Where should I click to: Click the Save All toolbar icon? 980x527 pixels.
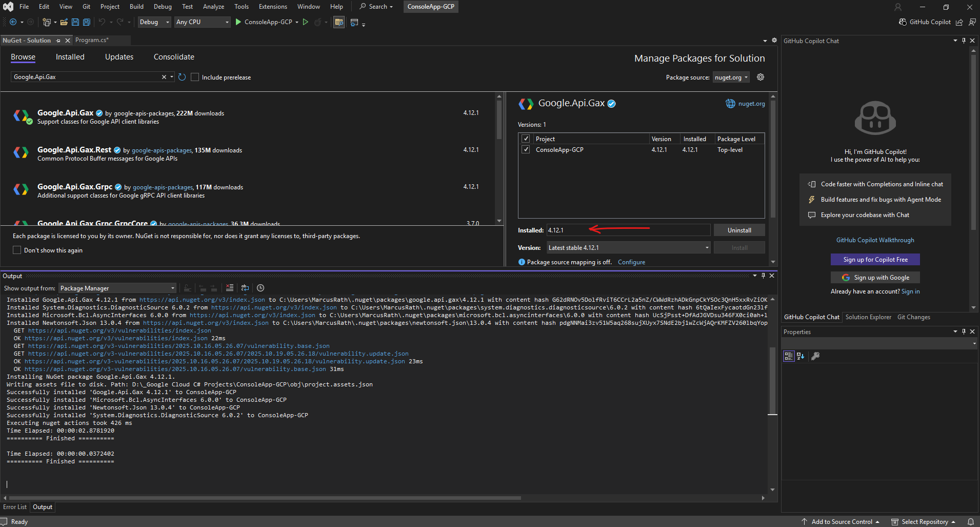87,22
